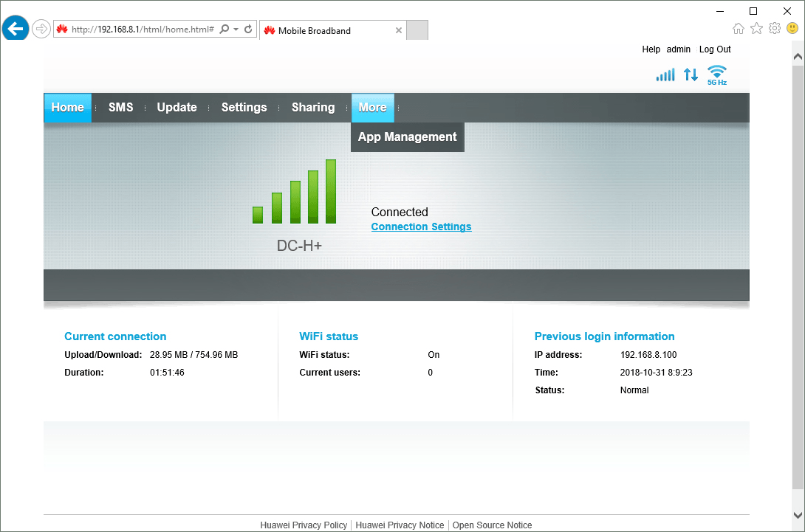Open the Sharing menu tab
Screen dimensions: 805x532
coord(313,107)
